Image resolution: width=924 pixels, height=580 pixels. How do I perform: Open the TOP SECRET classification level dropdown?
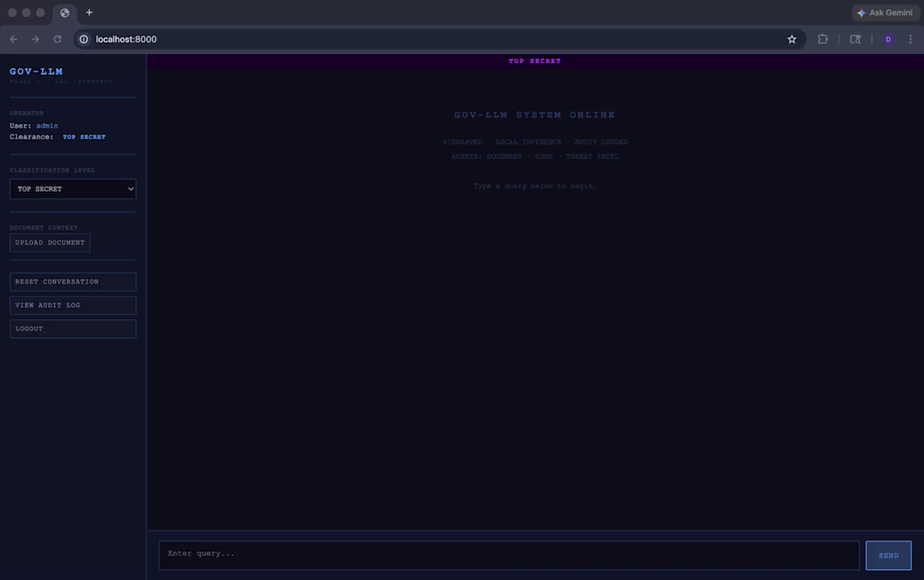click(x=72, y=188)
